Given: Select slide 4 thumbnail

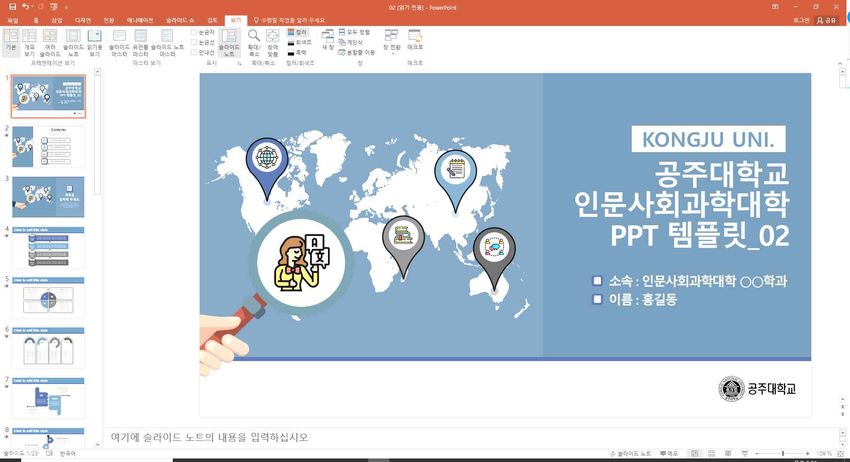Looking at the screenshot, I should point(48,247).
